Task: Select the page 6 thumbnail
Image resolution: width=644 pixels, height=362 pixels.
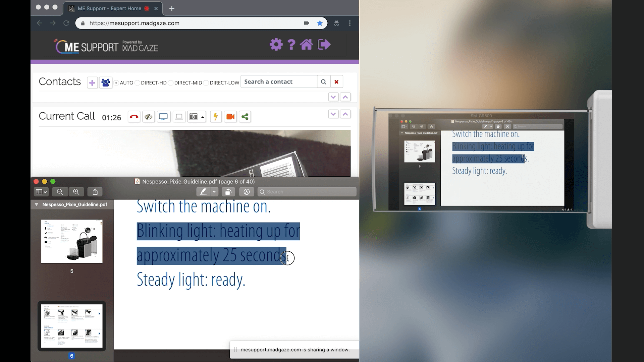Action: 72,326
